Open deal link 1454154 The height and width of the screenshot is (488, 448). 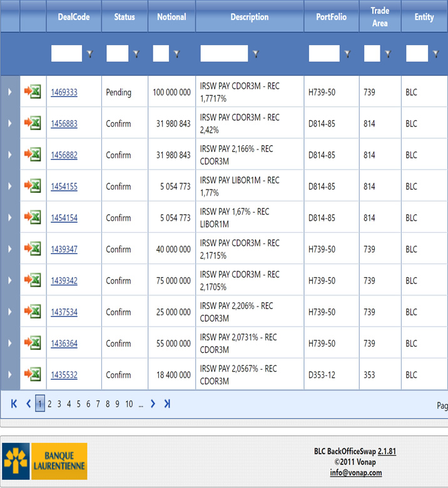(x=64, y=218)
